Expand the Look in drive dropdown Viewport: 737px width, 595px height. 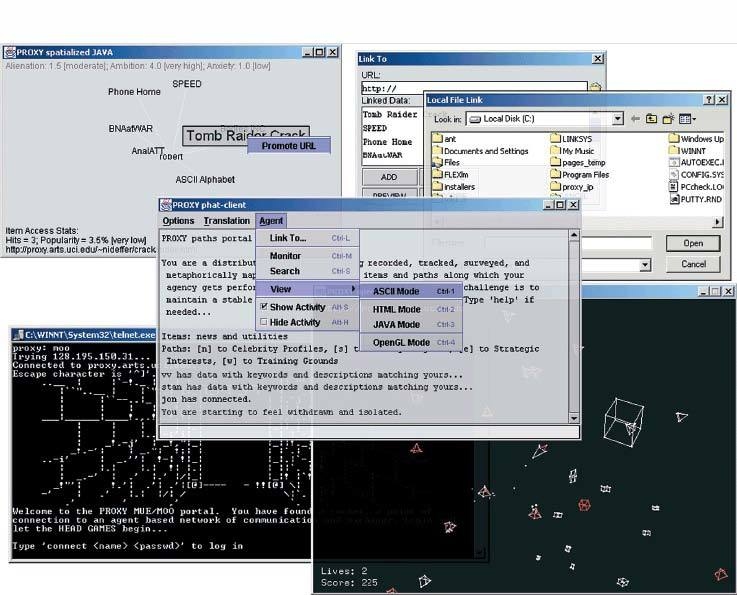618,119
